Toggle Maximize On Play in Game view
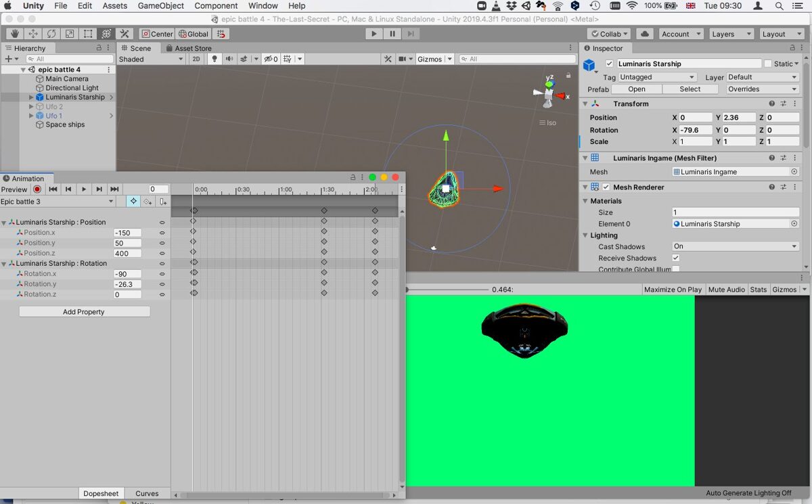The width and height of the screenshot is (812, 504). coord(673,290)
